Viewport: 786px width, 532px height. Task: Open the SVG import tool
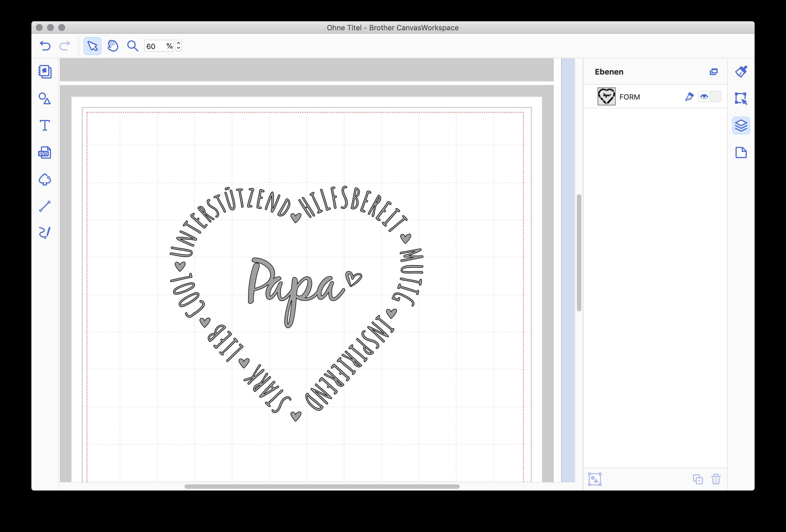coord(45,152)
